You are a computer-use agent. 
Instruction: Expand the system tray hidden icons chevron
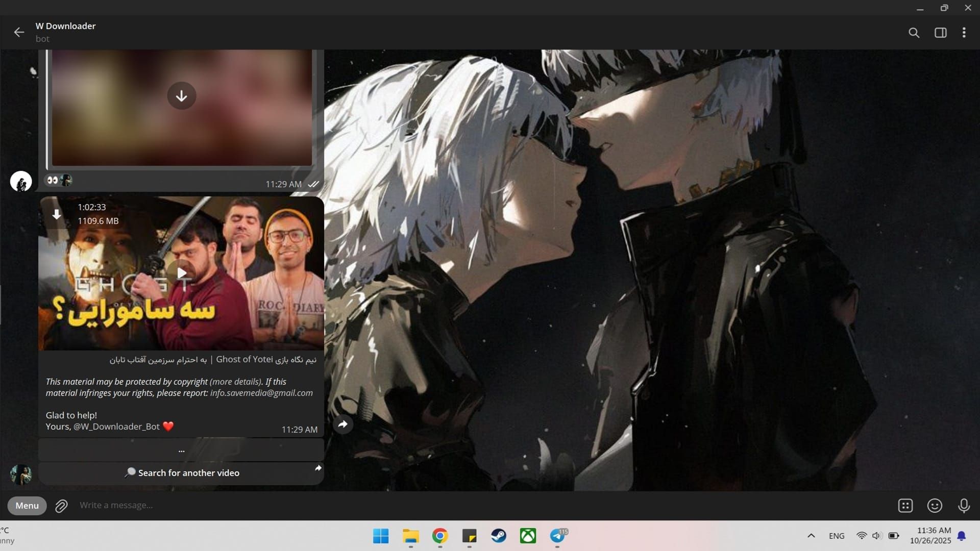(811, 536)
